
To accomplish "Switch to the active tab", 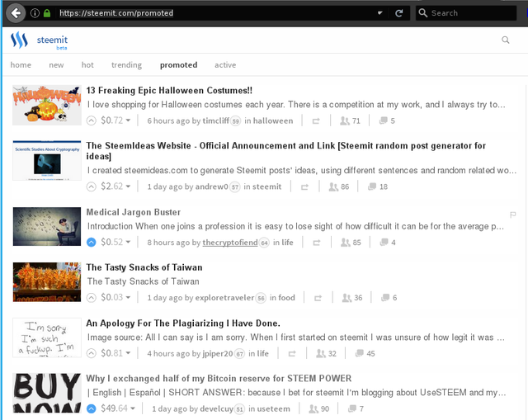I will [225, 64].
